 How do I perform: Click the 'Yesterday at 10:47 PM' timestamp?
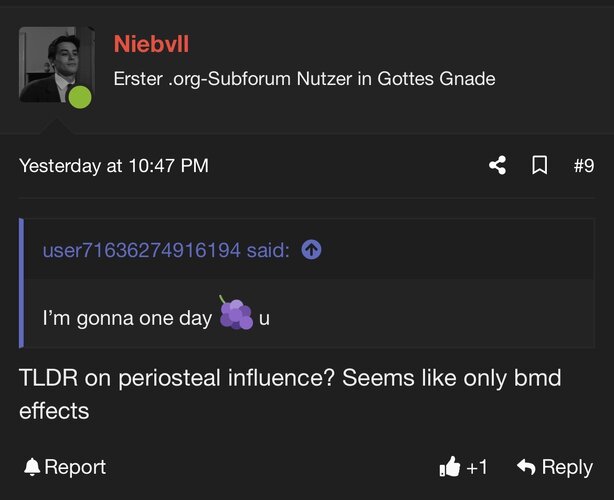click(x=114, y=166)
